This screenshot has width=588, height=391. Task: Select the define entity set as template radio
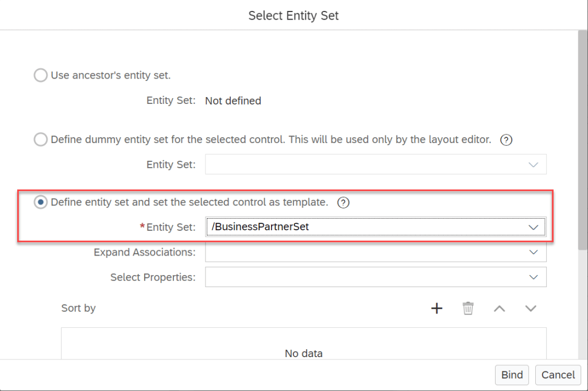coord(41,202)
